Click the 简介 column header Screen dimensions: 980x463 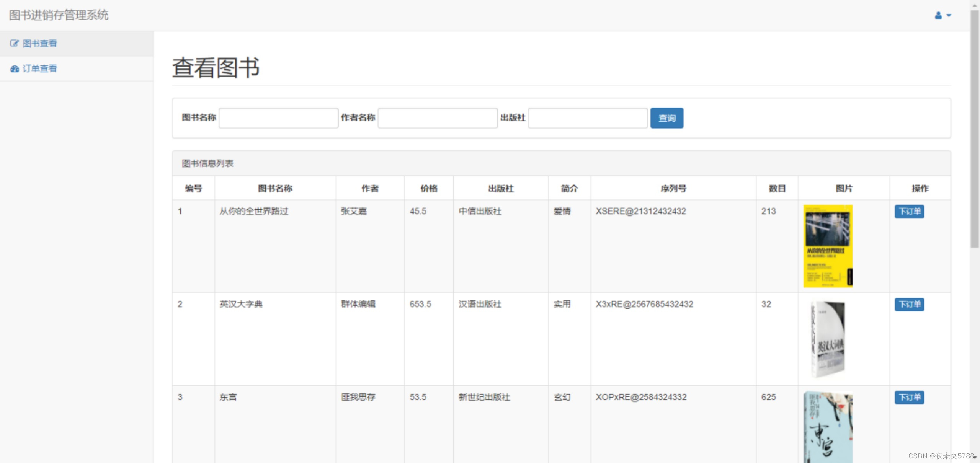pyautogui.click(x=569, y=188)
